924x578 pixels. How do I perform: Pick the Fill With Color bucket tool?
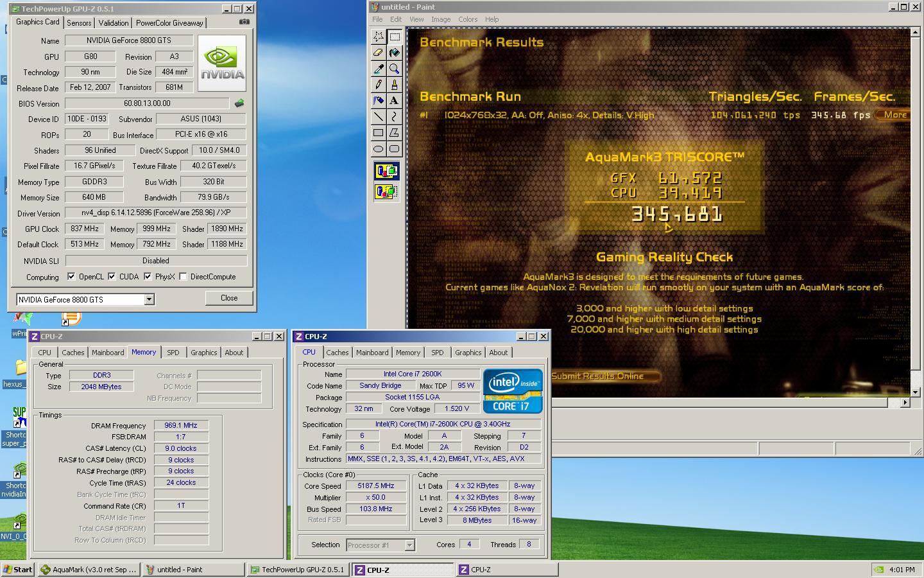(394, 53)
